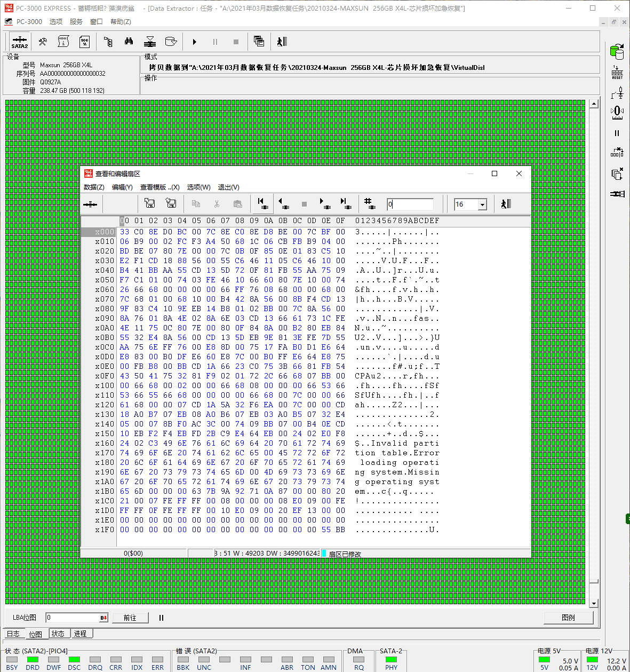Screen dimensions: 630x672
Task: Open the PC-3000 menu in main menu bar
Action: pos(29,22)
